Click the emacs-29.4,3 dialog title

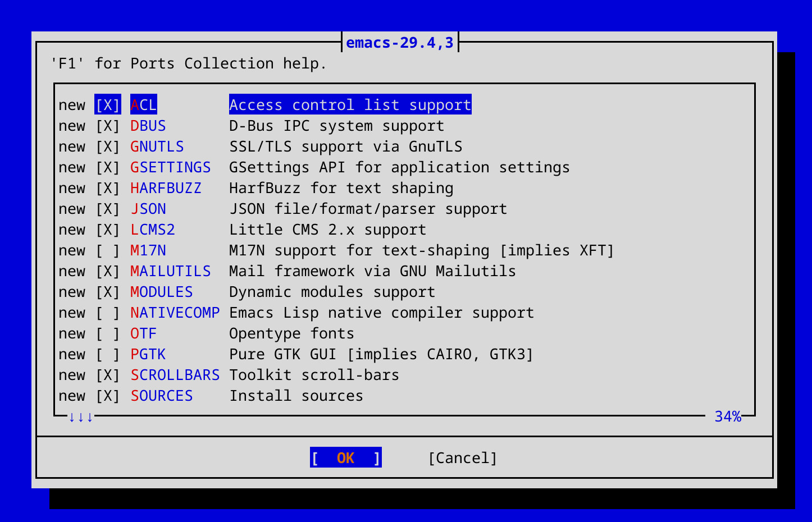(400, 43)
